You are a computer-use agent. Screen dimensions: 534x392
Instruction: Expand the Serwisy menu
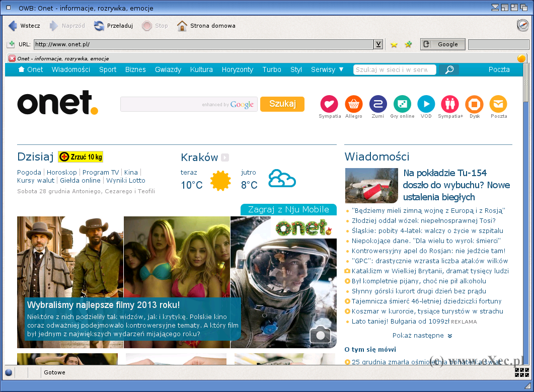pyautogui.click(x=327, y=69)
